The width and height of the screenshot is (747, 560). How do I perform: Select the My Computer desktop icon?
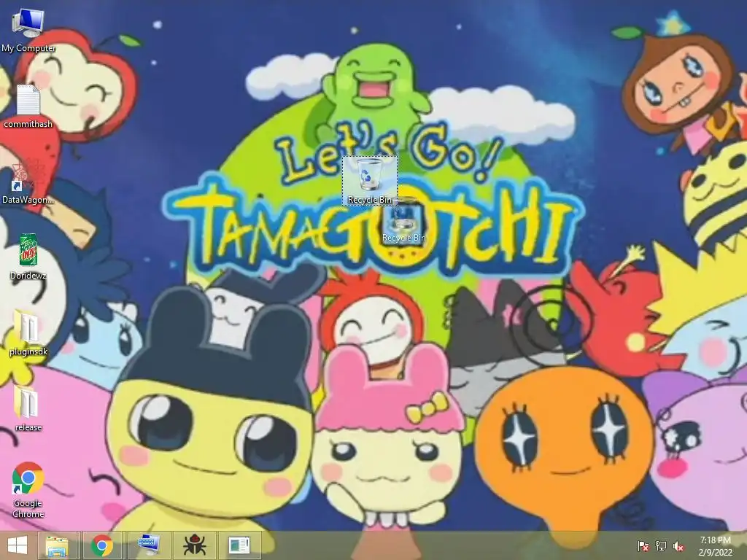click(28, 31)
